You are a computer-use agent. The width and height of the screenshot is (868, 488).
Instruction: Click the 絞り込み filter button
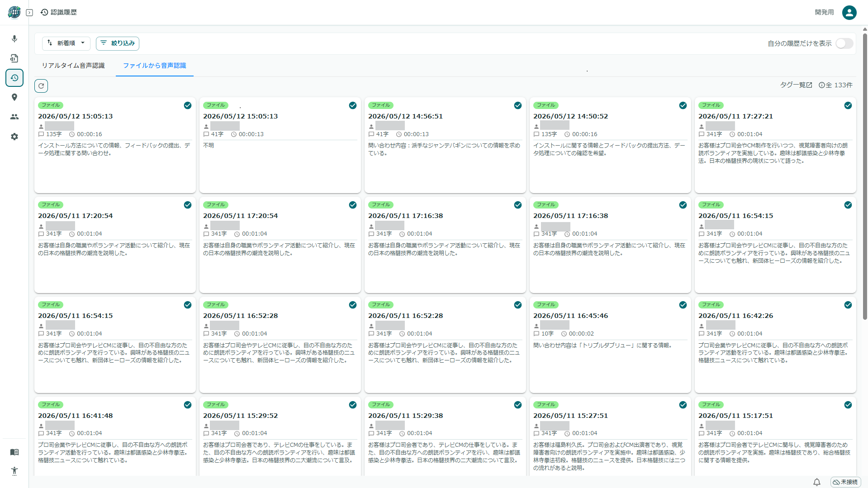(118, 43)
